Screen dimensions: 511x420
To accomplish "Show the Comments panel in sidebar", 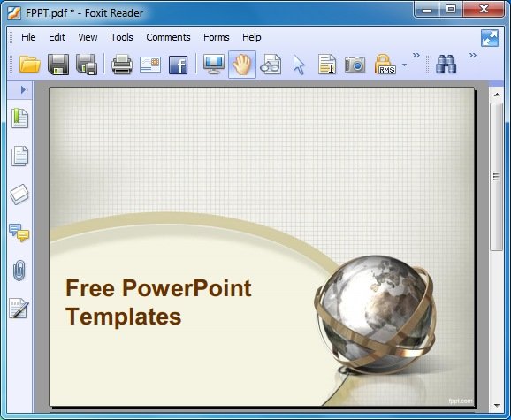I will point(19,233).
